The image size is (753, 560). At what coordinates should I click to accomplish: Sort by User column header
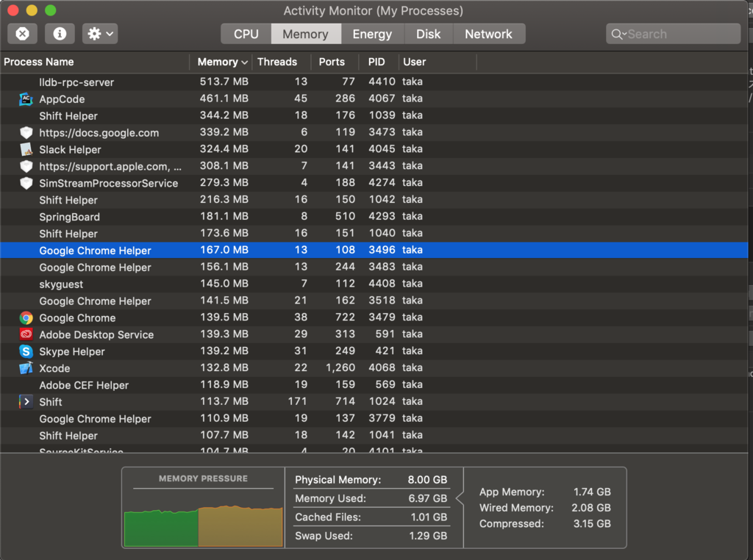tap(437, 62)
